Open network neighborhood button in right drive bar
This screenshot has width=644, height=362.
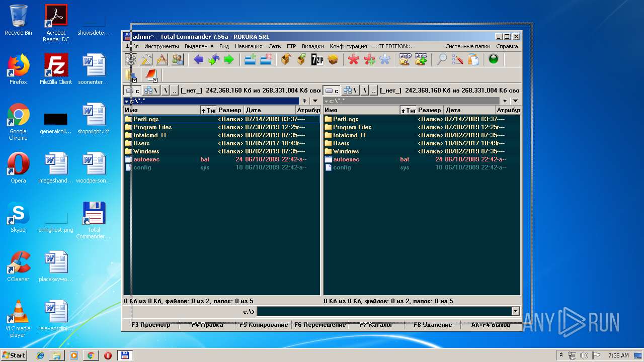(351, 90)
